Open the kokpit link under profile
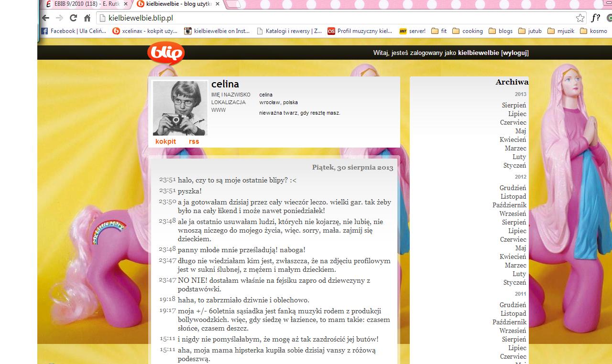 tap(165, 141)
